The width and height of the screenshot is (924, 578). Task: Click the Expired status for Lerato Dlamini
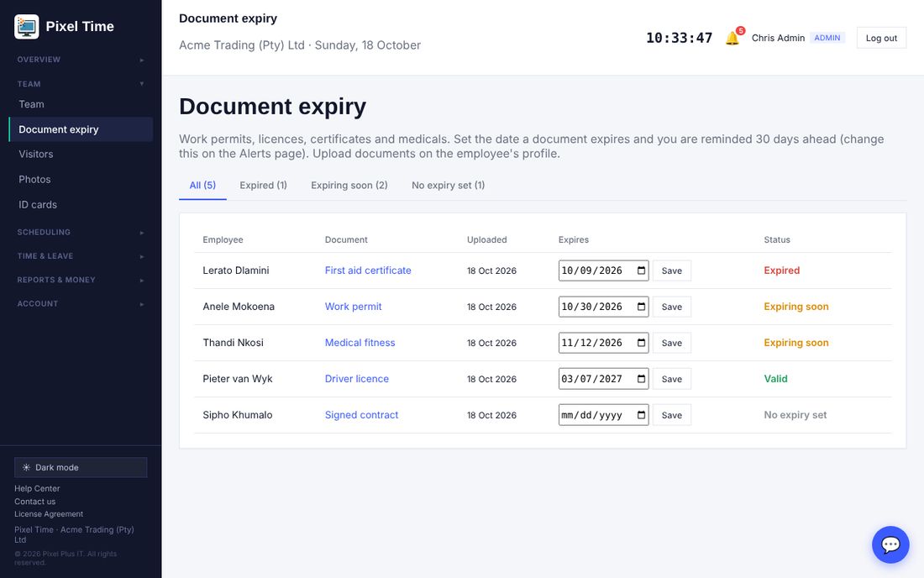pyautogui.click(x=782, y=271)
